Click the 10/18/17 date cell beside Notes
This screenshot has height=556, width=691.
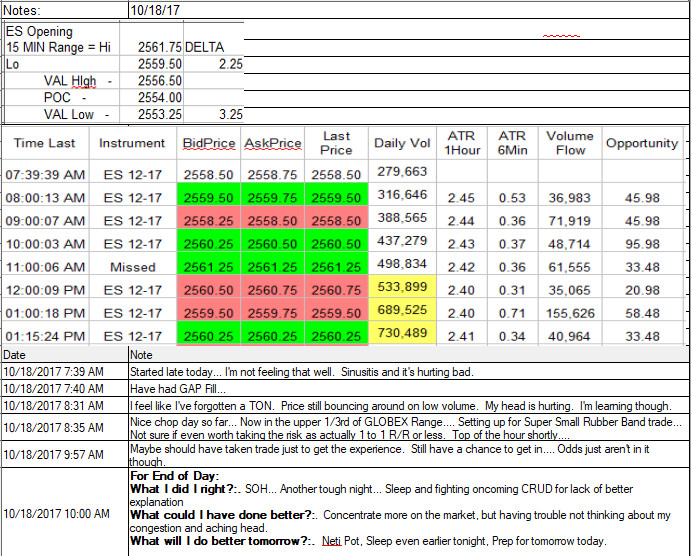pos(155,10)
